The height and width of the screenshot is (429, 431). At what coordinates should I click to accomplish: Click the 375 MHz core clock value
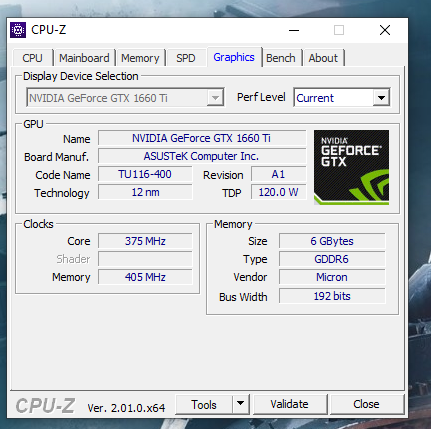[145, 241]
